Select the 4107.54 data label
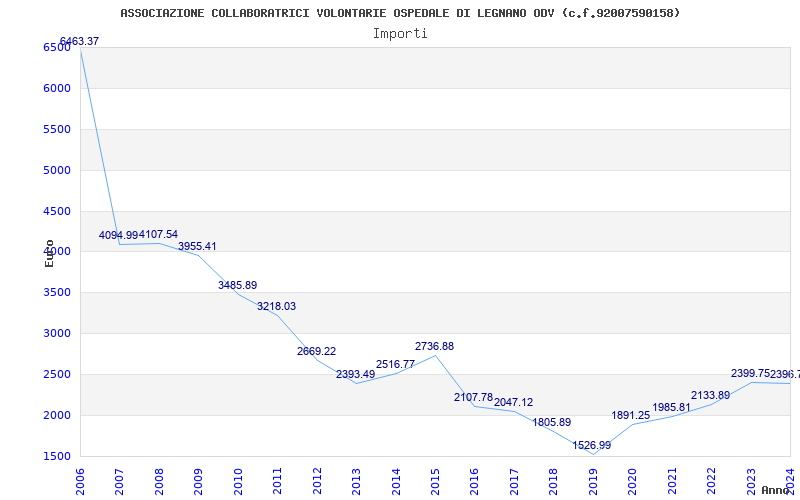800x500 pixels. [x=158, y=234]
